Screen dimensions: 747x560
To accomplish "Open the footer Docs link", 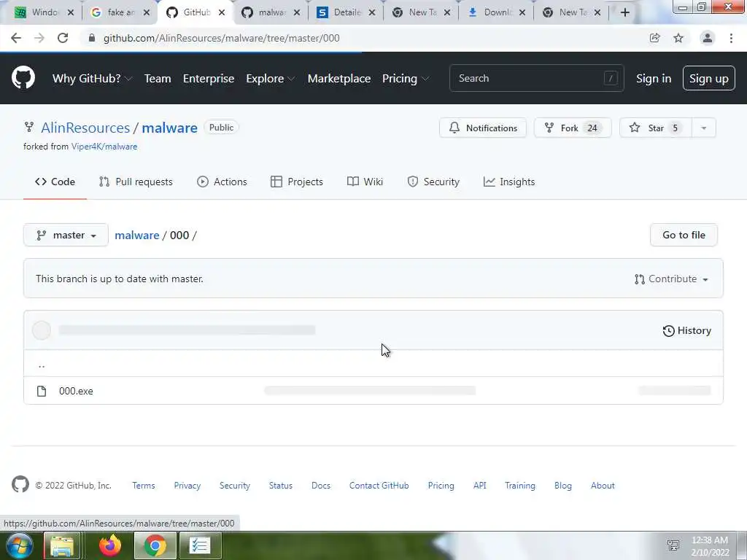I will click(x=321, y=485).
